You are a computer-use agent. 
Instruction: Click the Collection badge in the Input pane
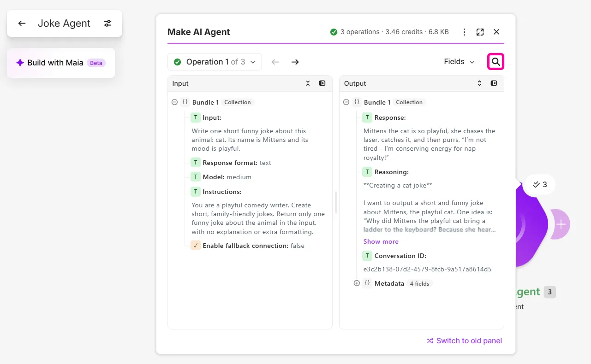point(238,102)
